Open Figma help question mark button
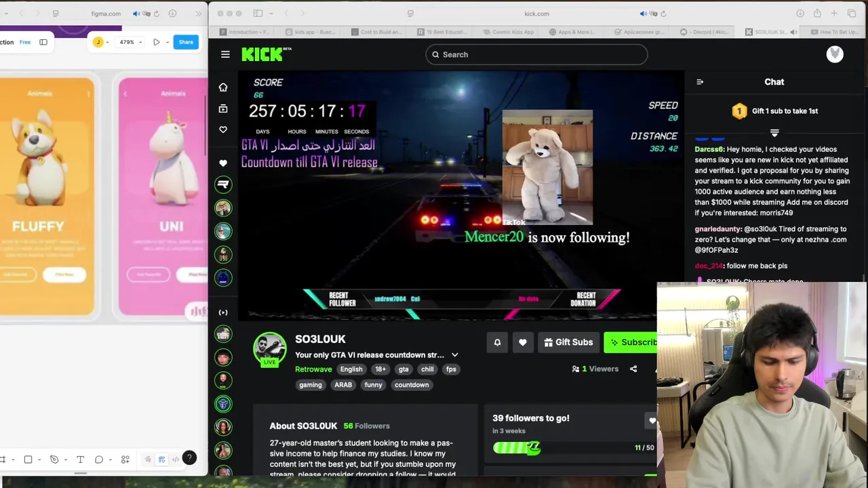The height and width of the screenshot is (488, 868). coord(190,458)
